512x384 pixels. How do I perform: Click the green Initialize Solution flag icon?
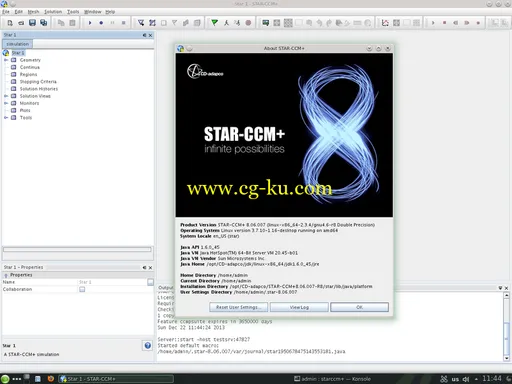[x=214, y=23]
